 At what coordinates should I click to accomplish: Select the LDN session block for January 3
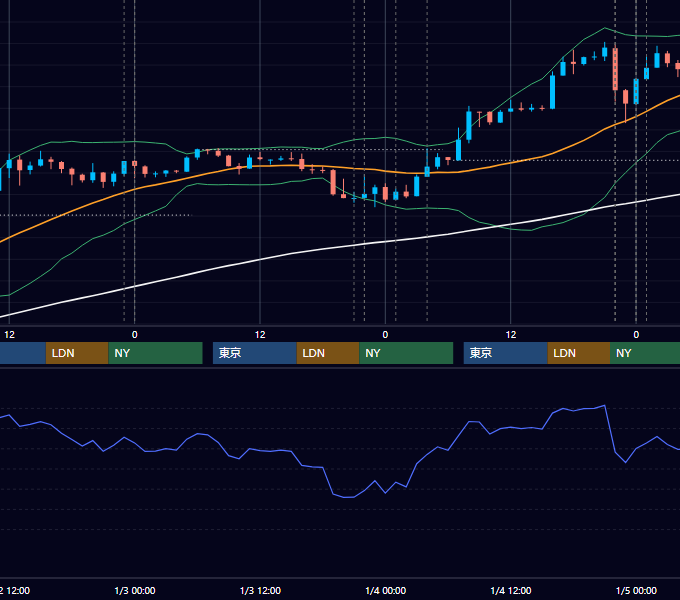tap(328, 353)
